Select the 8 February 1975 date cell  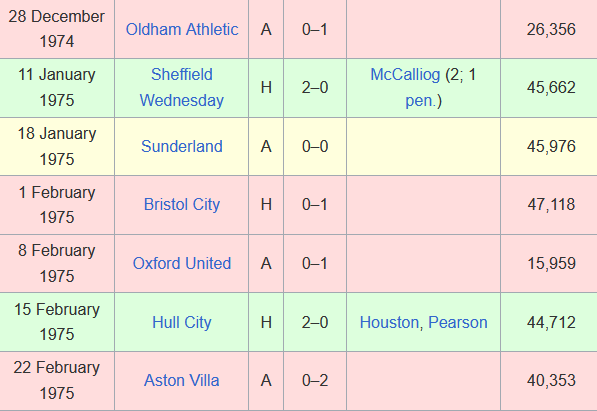57,264
